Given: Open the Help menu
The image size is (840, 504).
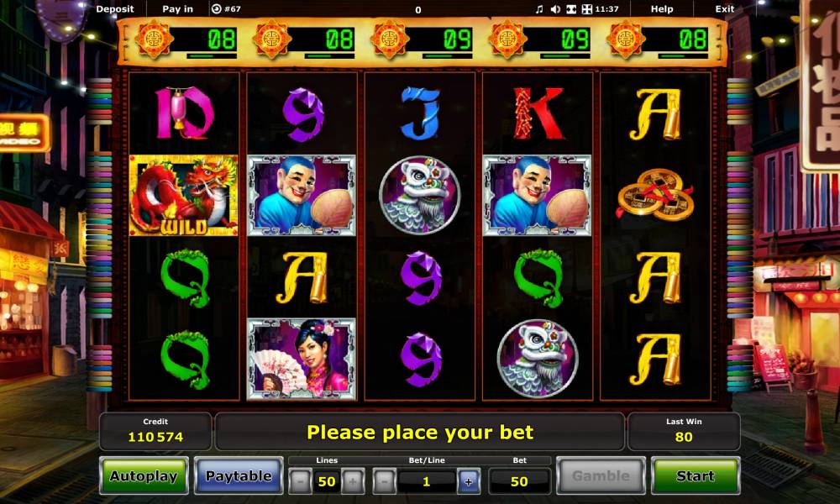Looking at the screenshot, I should [662, 9].
